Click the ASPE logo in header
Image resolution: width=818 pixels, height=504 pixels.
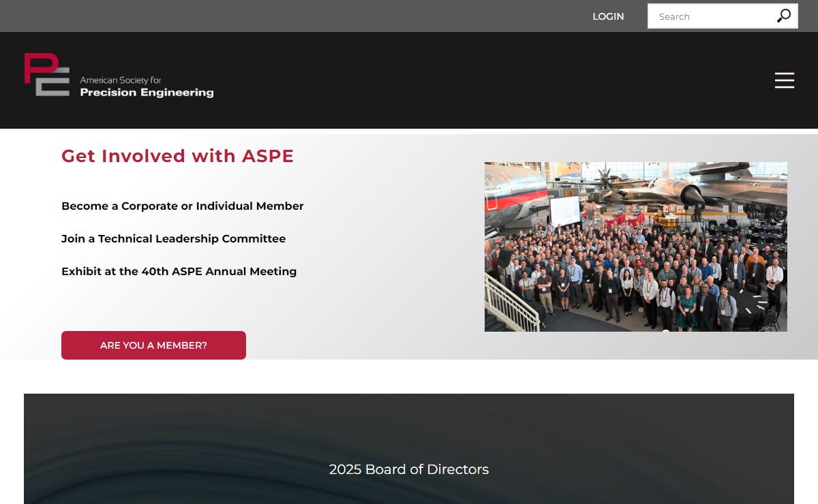[119, 75]
